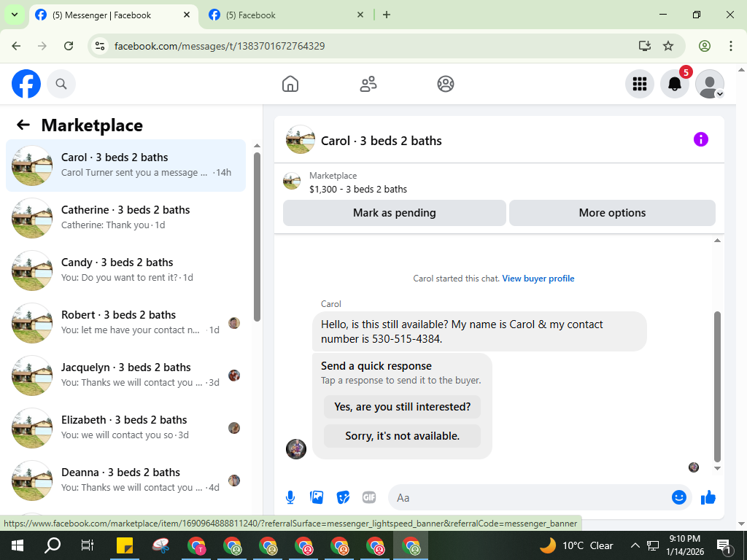Open weather widget 10°C Clear
This screenshot has width=747, height=560.
point(576,545)
